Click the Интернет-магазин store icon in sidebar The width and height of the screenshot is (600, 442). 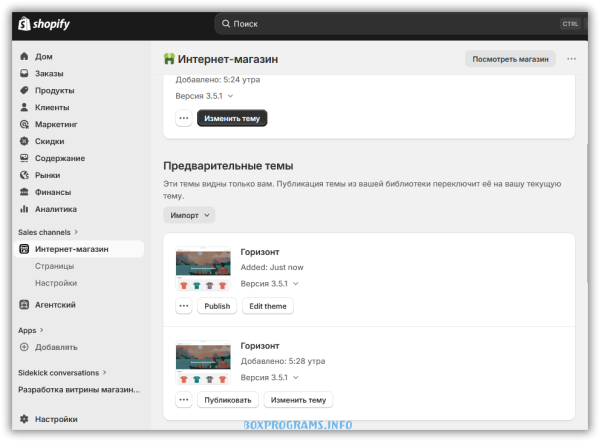(24, 249)
